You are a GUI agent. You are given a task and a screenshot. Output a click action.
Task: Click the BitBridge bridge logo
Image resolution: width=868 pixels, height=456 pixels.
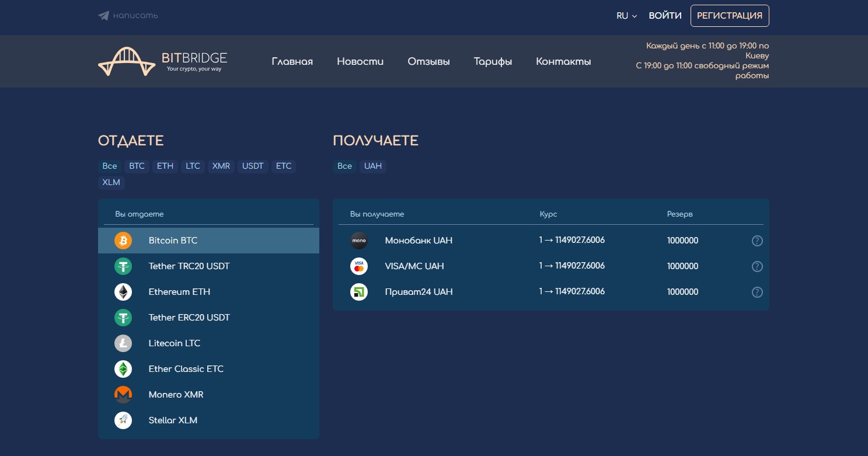click(x=127, y=61)
